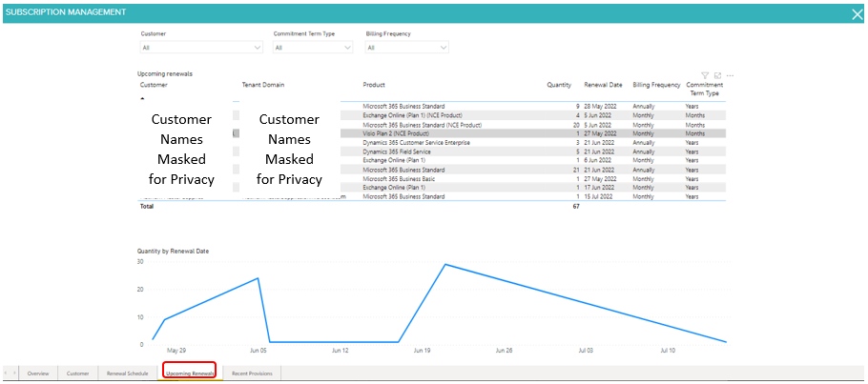Click the May 29 axis label on chart
The width and height of the screenshot is (868, 384).
coord(176,351)
